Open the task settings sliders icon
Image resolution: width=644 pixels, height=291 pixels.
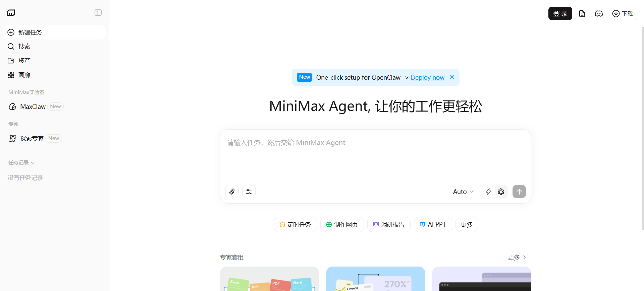coord(249,192)
